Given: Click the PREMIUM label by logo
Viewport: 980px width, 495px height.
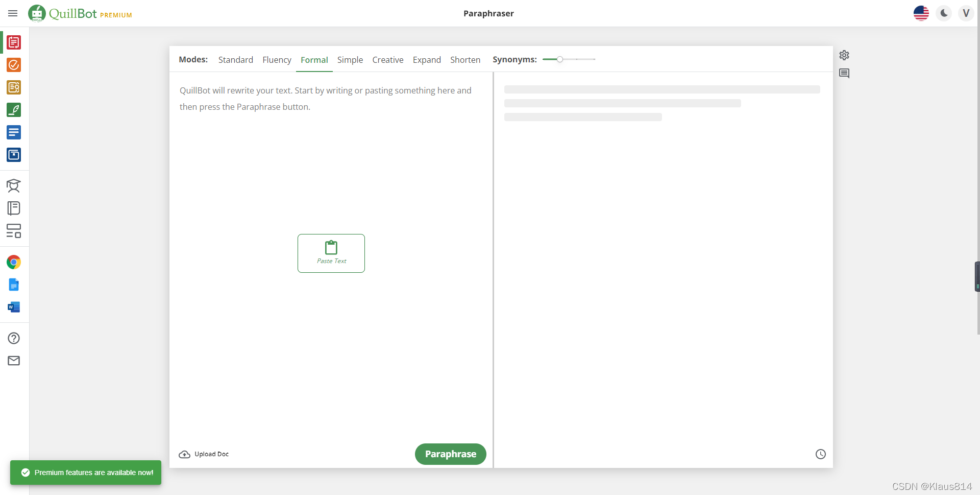Looking at the screenshot, I should click(x=116, y=15).
